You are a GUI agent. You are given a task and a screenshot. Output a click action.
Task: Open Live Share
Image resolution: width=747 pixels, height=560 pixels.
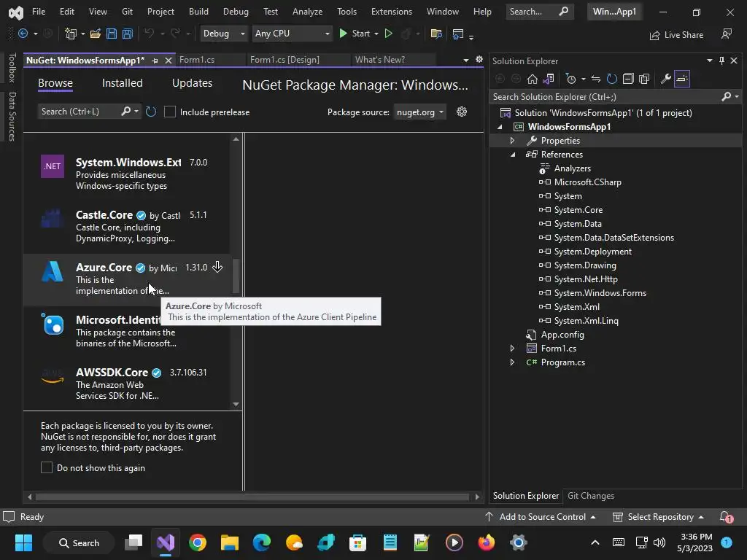coord(676,35)
